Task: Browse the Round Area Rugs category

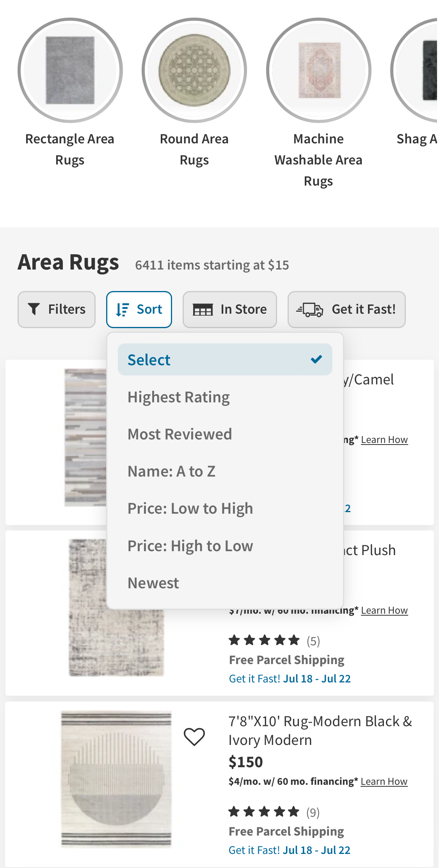Action: point(194,69)
